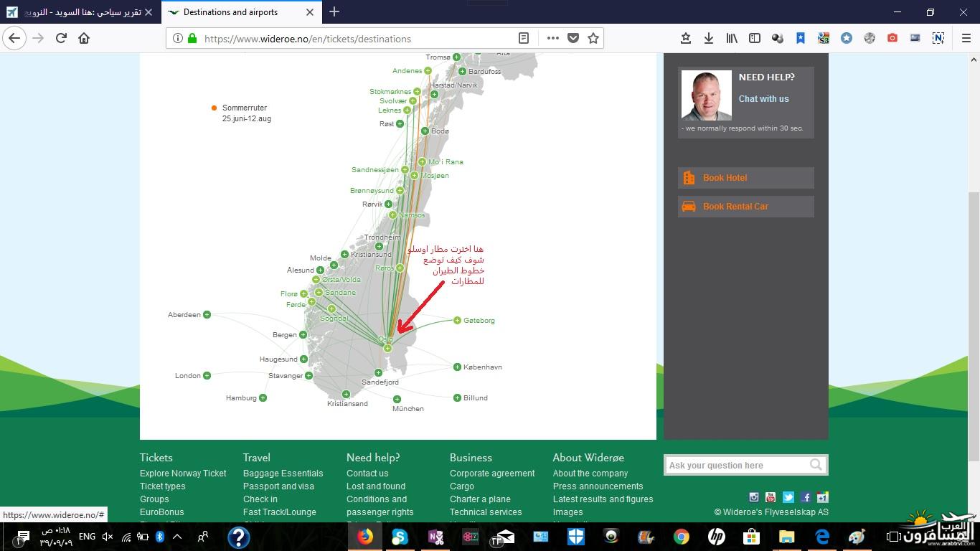This screenshot has height=551, width=980.
Task: Select the Andenes airport node
Action: [428, 71]
